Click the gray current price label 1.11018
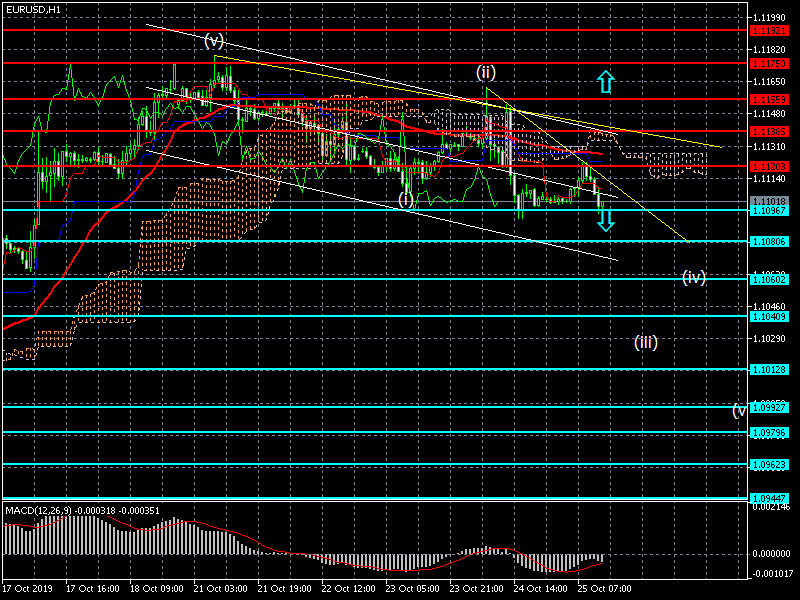Viewport: 800px width, 600px height. (x=769, y=202)
